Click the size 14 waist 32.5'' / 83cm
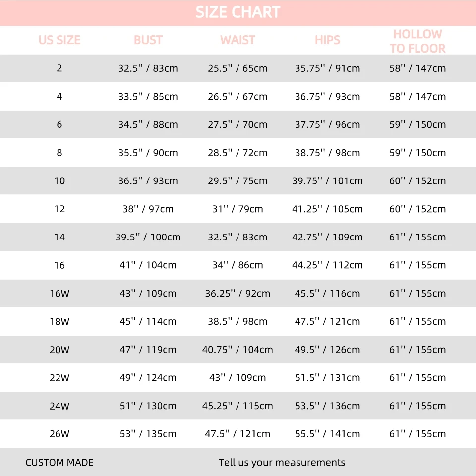 (x=238, y=237)
